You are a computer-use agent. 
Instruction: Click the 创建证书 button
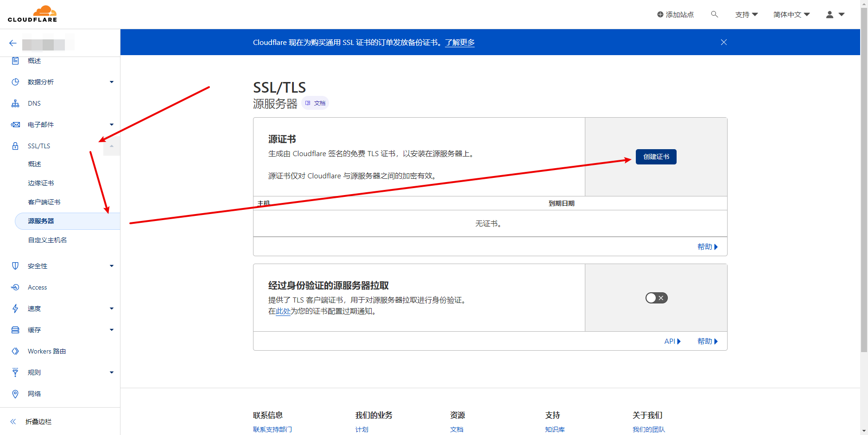(656, 157)
